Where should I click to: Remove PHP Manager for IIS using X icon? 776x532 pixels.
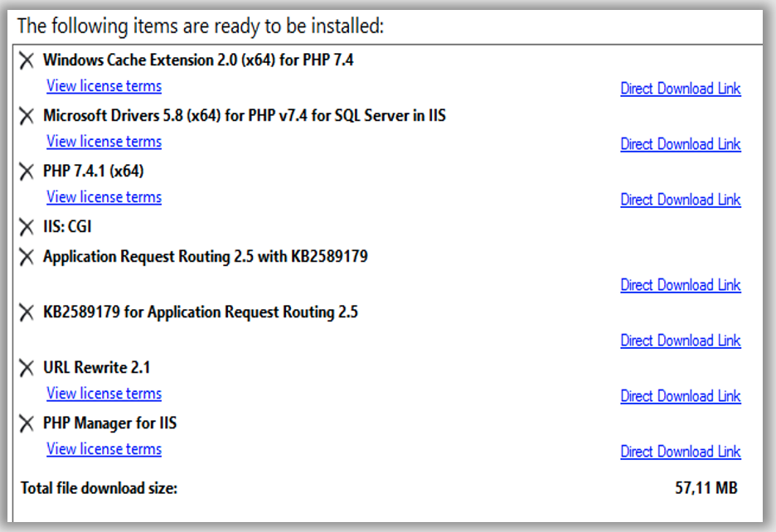[27, 423]
